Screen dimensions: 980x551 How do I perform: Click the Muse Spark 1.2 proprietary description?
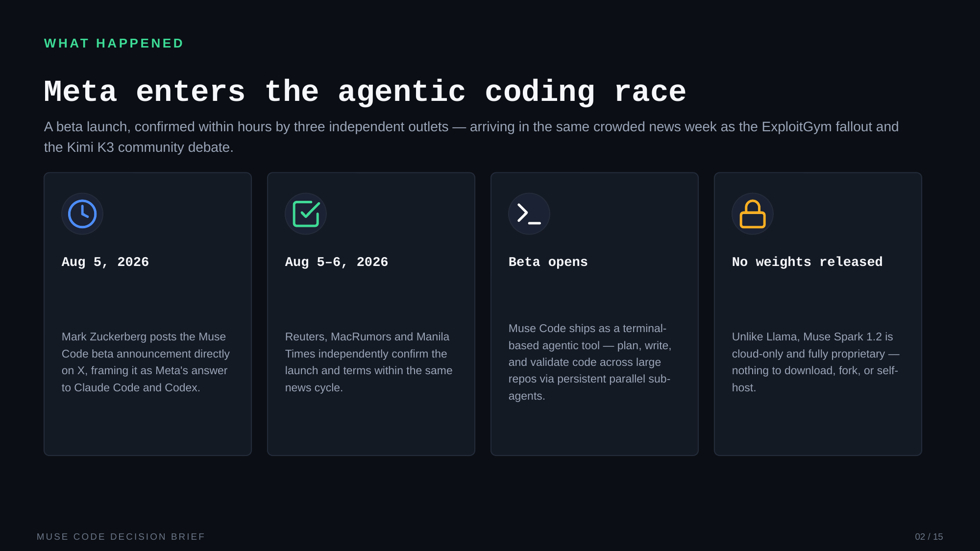point(815,362)
